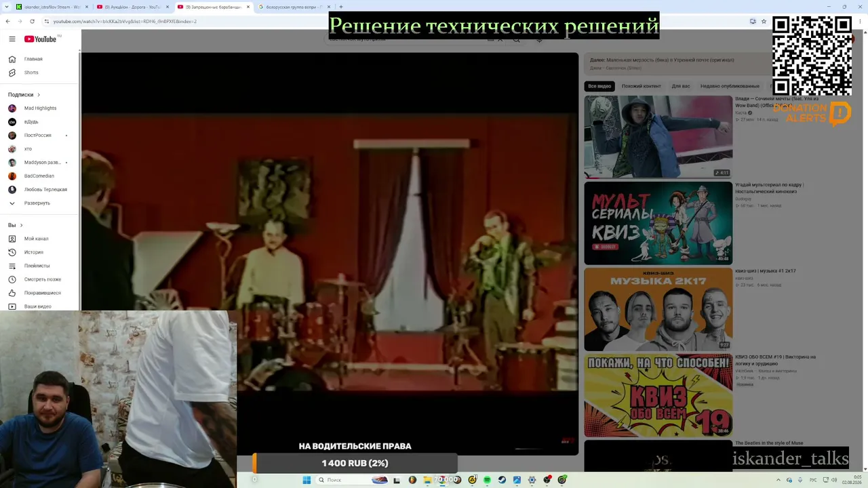Switch to the Аукцыон - Дорога tab
The width and height of the screenshot is (868, 488).
[x=132, y=7]
